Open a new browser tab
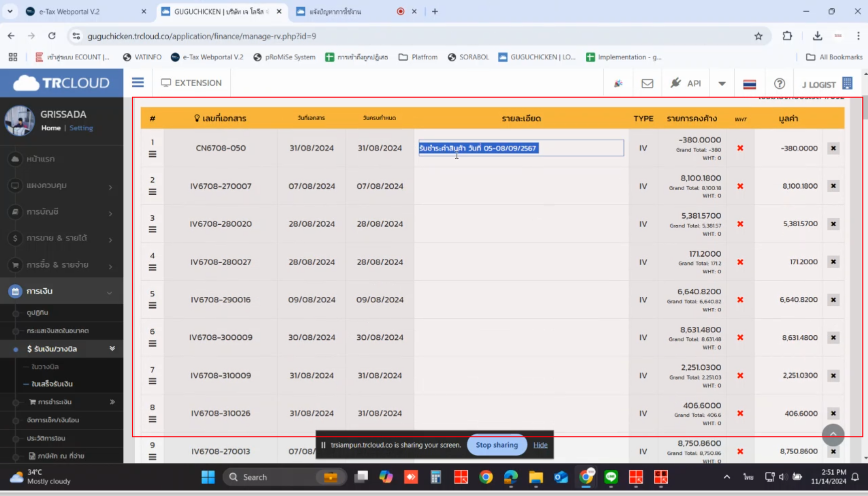This screenshot has height=496, width=868. coord(435,11)
